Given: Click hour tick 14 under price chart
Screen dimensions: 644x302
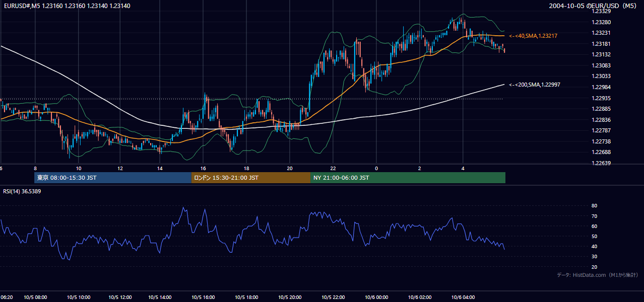Looking at the screenshot, I should tap(160, 168).
